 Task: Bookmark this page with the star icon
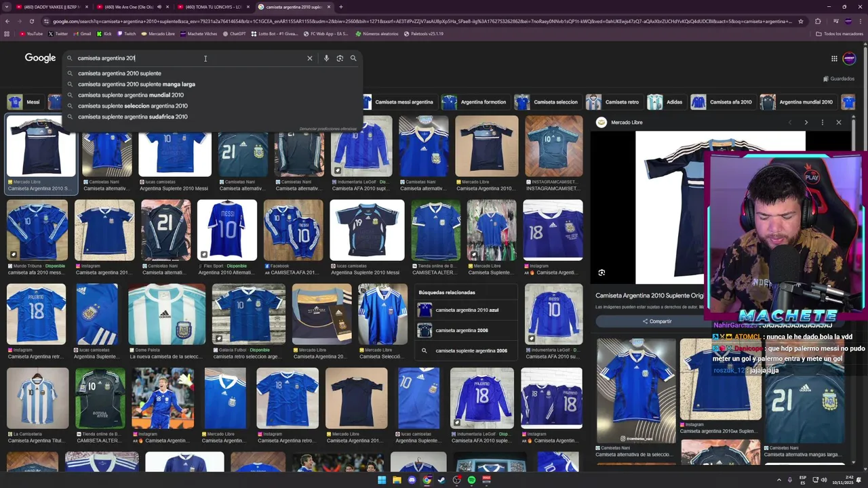click(801, 21)
